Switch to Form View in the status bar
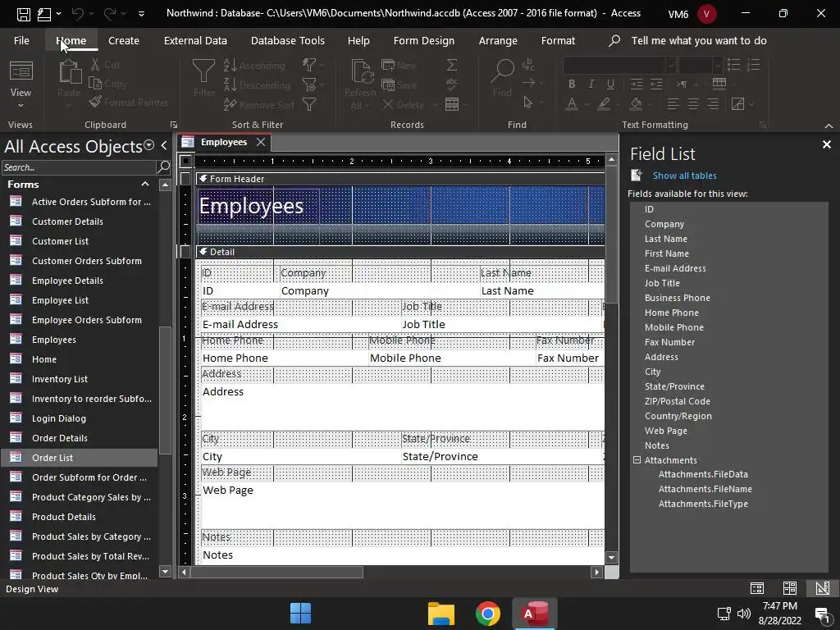The height and width of the screenshot is (630, 840). coord(757,588)
